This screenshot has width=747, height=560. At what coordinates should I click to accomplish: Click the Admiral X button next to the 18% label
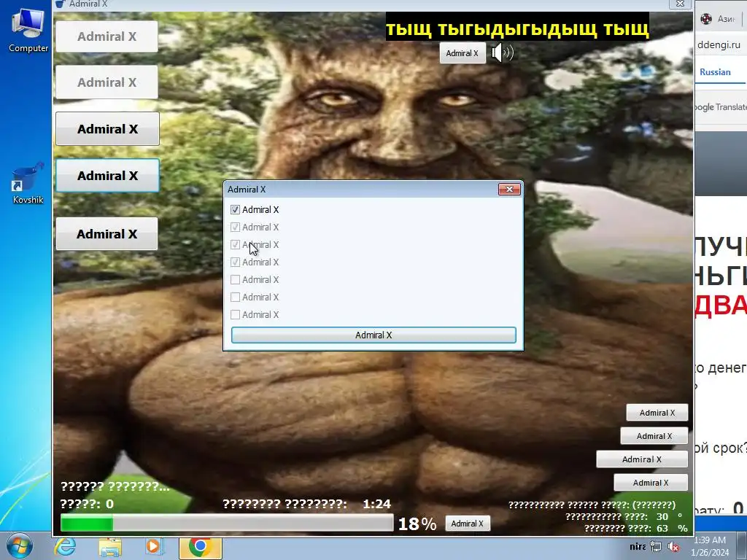(x=468, y=524)
